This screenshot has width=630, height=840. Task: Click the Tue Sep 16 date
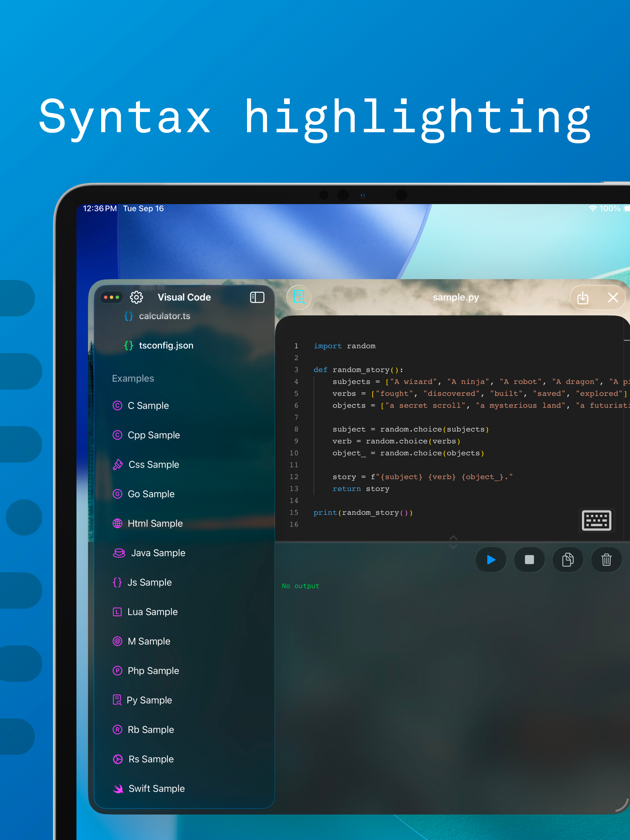click(143, 208)
